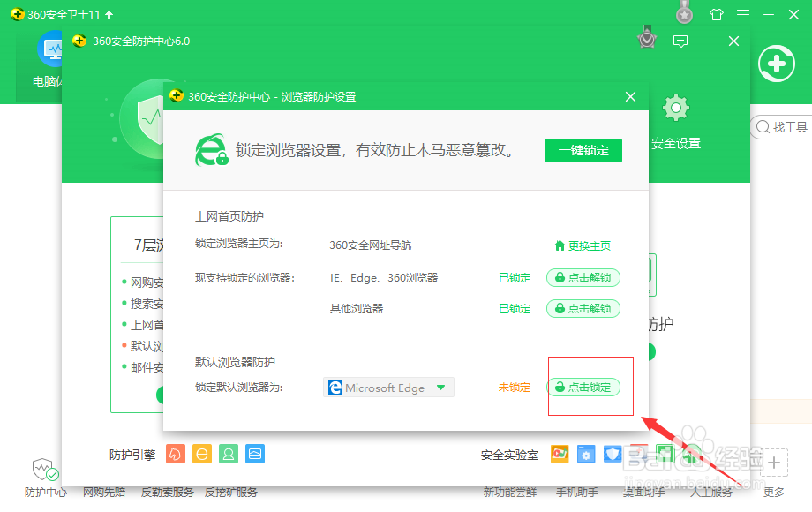Close the 浏览器防护设置 dialog

tap(630, 97)
